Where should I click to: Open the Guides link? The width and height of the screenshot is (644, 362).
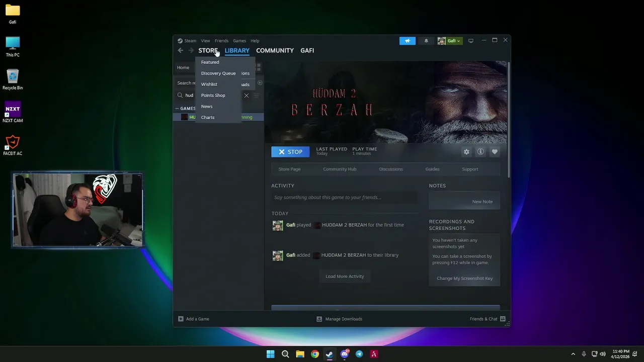(432, 169)
